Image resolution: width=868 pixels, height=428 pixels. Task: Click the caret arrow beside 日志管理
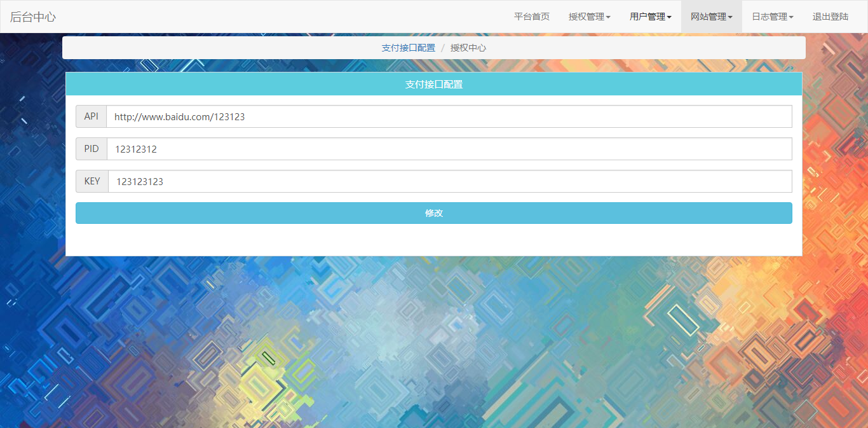[x=791, y=17]
